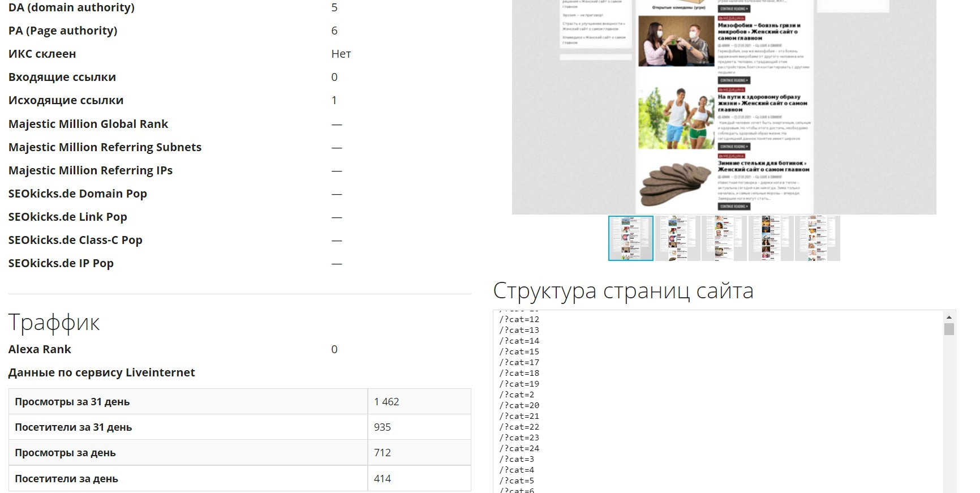Image resolution: width=980 pixels, height=493 pixels.
Task: Click the "/?cat=19" line in the structure list
Action: pyautogui.click(x=519, y=384)
